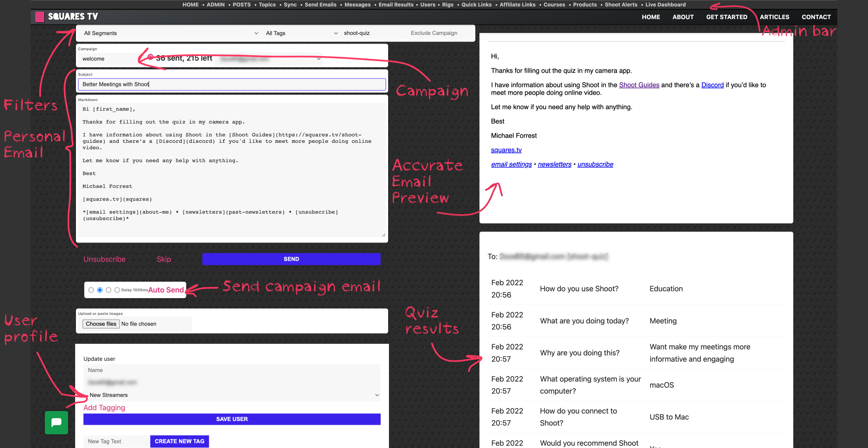Click Auto Send
The width and height of the screenshot is (868, 448).
(166, 290)
